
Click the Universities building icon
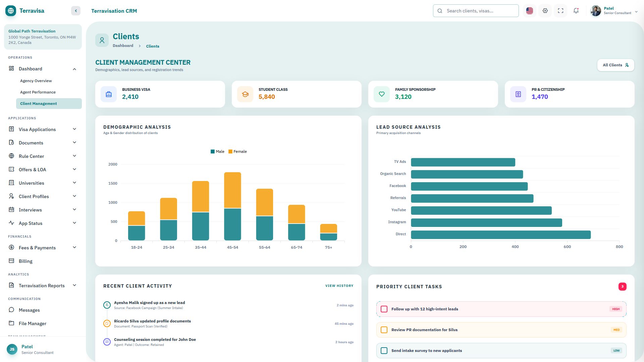pyautogui.click(x=11, y=183)
